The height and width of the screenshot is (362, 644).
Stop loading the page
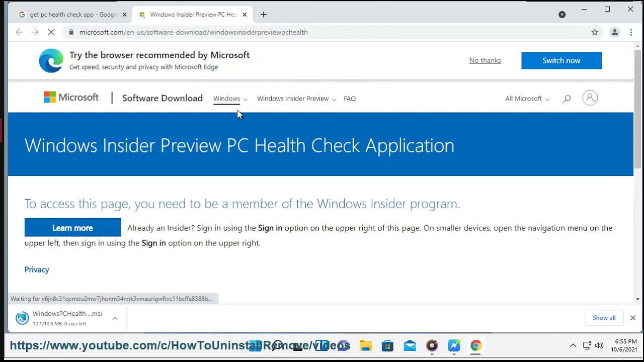51,32
